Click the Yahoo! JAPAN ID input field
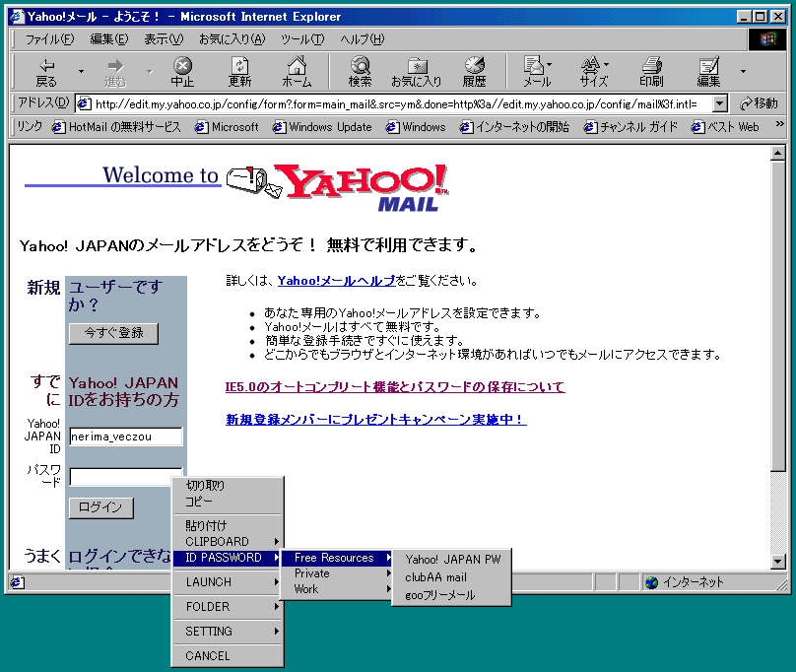Viewport: 796px width, 672px height. (126, 437)
